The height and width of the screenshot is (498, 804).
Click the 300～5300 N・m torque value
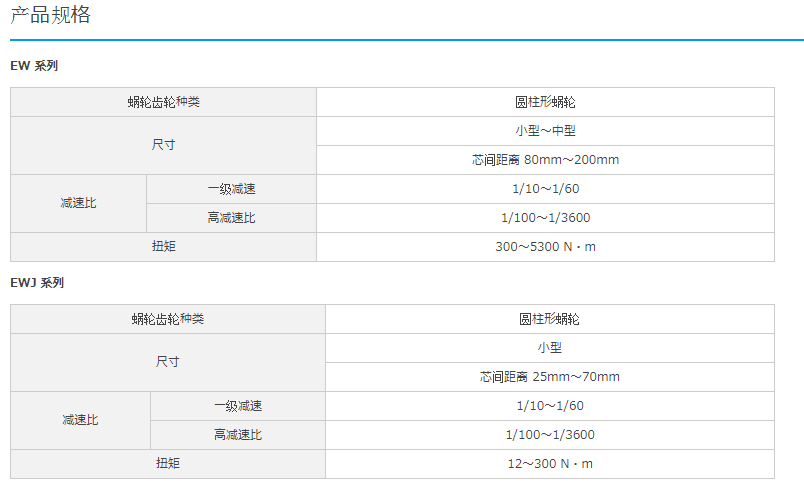pos(545,246)
